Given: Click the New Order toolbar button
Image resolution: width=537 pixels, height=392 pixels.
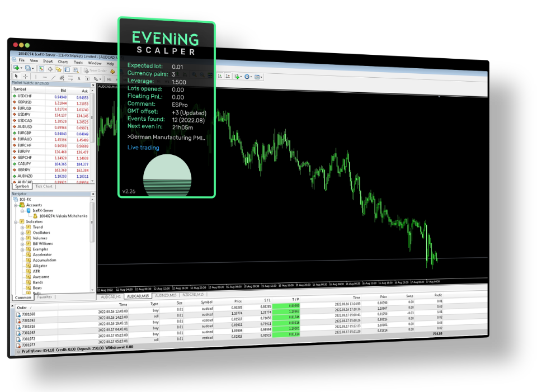Looking at the screenshot, I should tap(96, 70).
